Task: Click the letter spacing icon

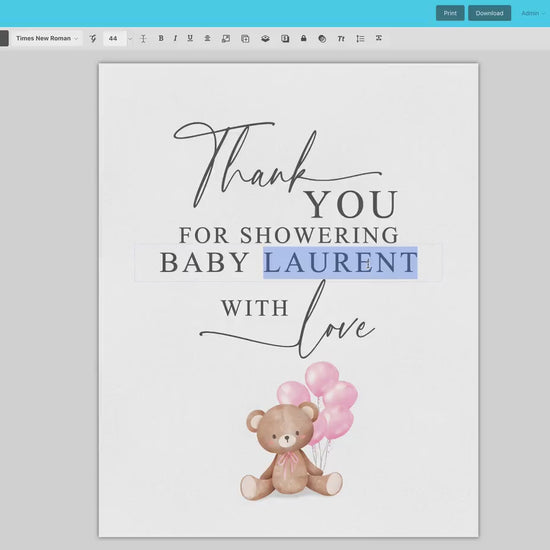Action: (x=378, y=38)
